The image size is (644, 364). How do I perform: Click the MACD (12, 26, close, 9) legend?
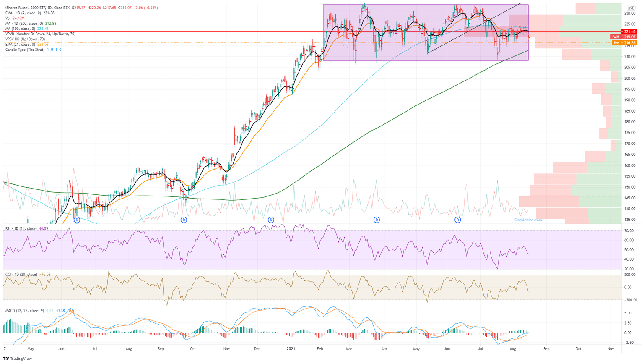pyautogui.click(x=41, y=311)
